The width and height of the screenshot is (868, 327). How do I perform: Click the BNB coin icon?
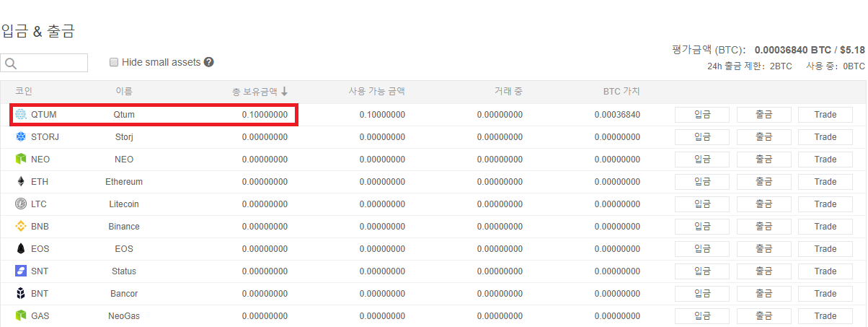coord(21,227)
